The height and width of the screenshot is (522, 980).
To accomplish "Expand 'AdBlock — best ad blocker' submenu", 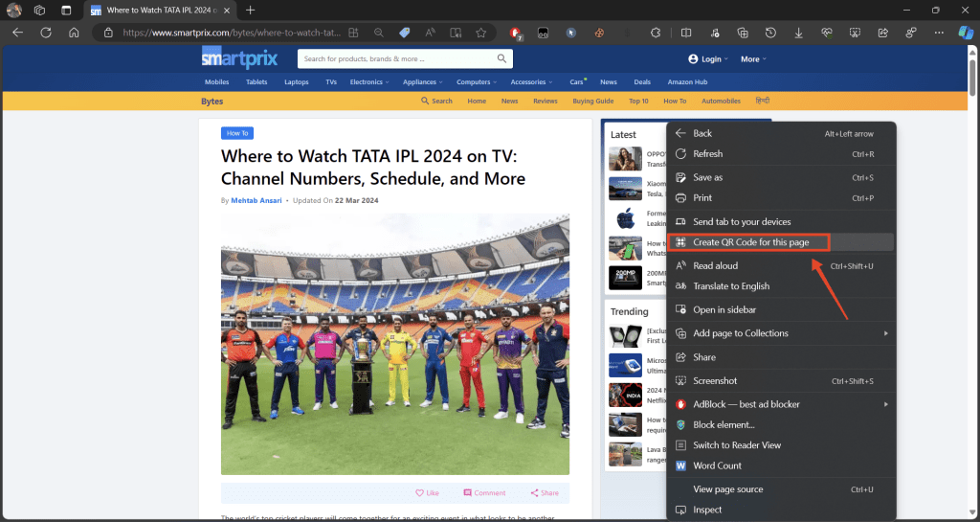I will pyautogui.click(x=781, y=404).
